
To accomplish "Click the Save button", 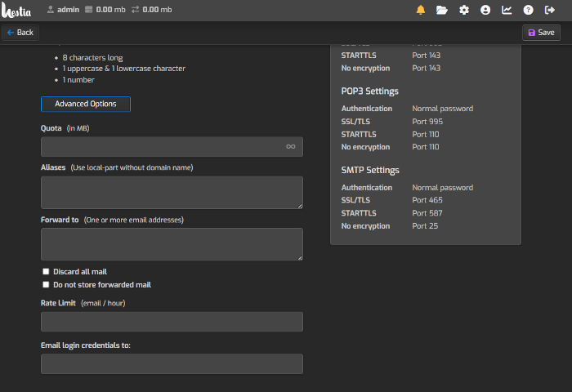I will (x=541, y=33).
